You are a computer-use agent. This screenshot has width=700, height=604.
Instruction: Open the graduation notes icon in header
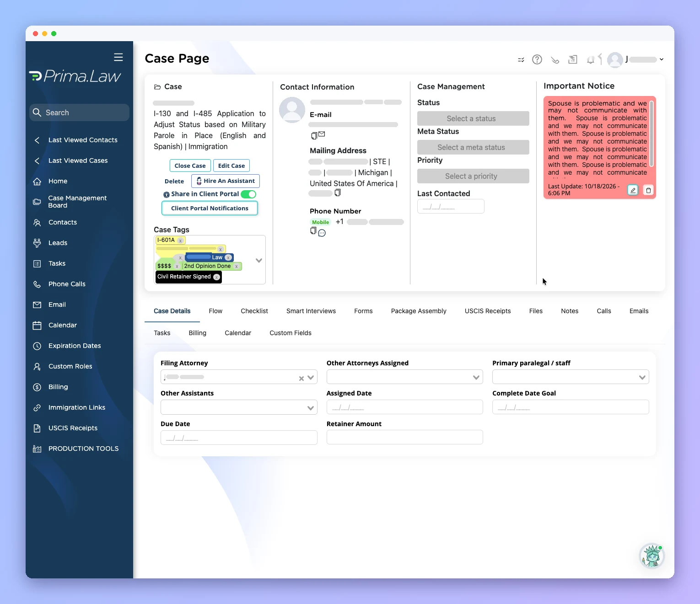tap(573, 59)
